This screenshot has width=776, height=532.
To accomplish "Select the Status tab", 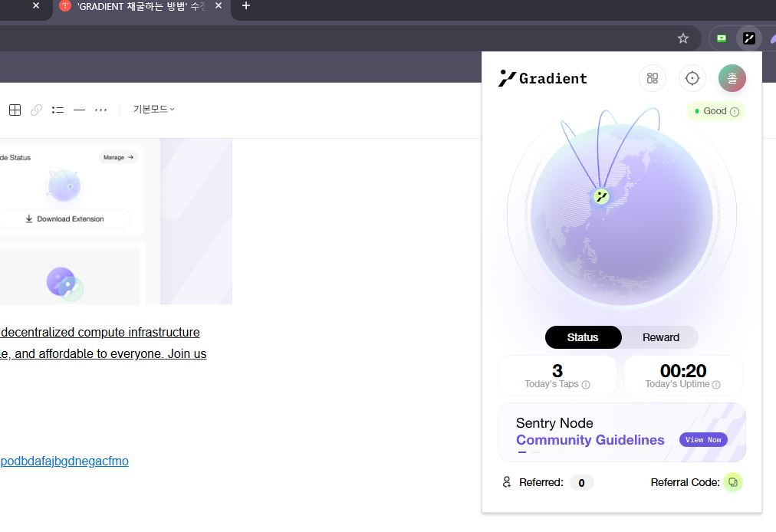I will (x=583, y=337).
